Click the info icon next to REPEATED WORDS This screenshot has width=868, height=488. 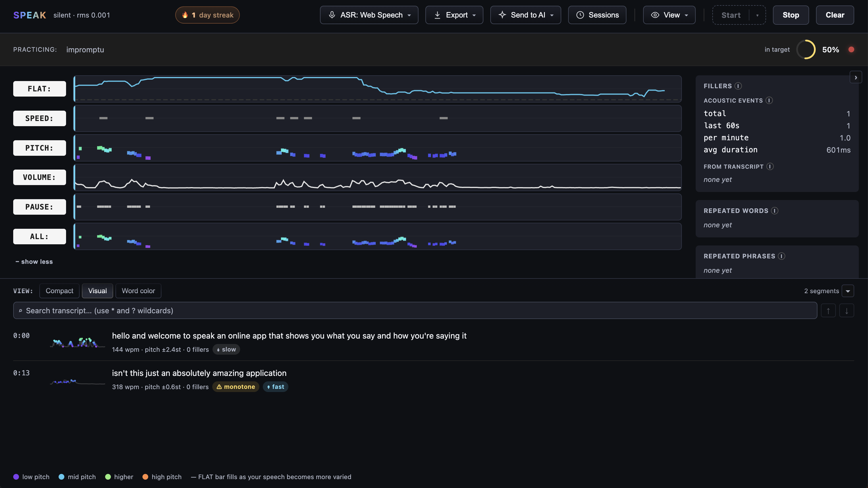coord(775,211)
